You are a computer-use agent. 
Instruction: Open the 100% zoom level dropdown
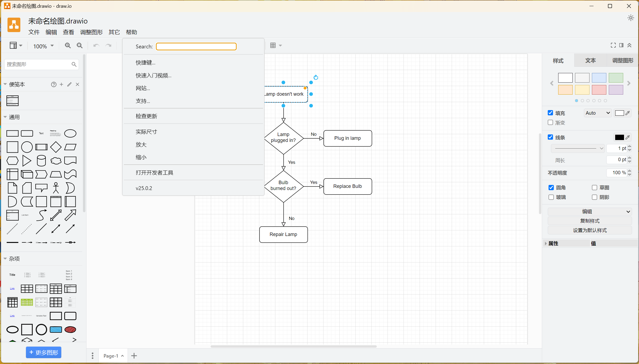point(43,46)
